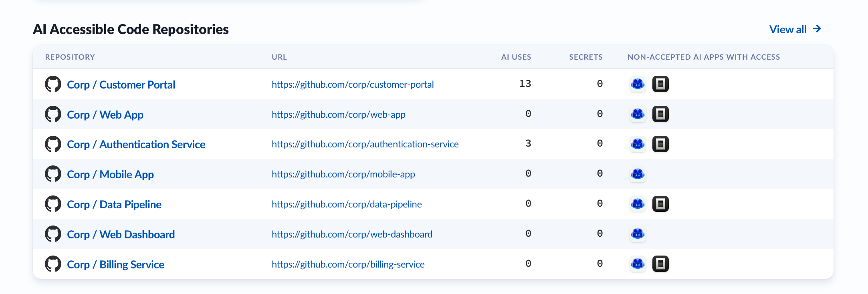Follow the authentication-service GitHub URL
The width and height of the screenshot is (868, 294).
pyautogui.click(x=365, y=144)
